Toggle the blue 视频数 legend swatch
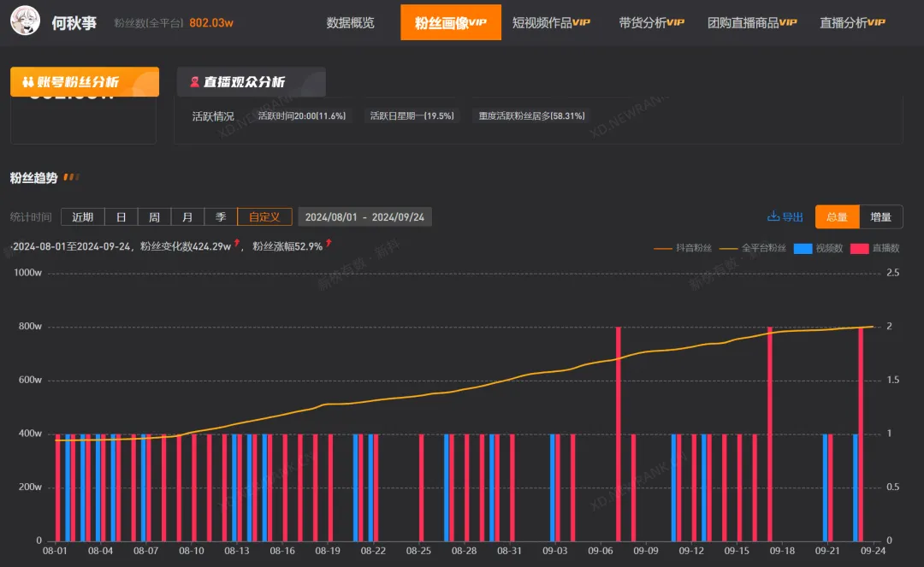 (x=803, y=248)
